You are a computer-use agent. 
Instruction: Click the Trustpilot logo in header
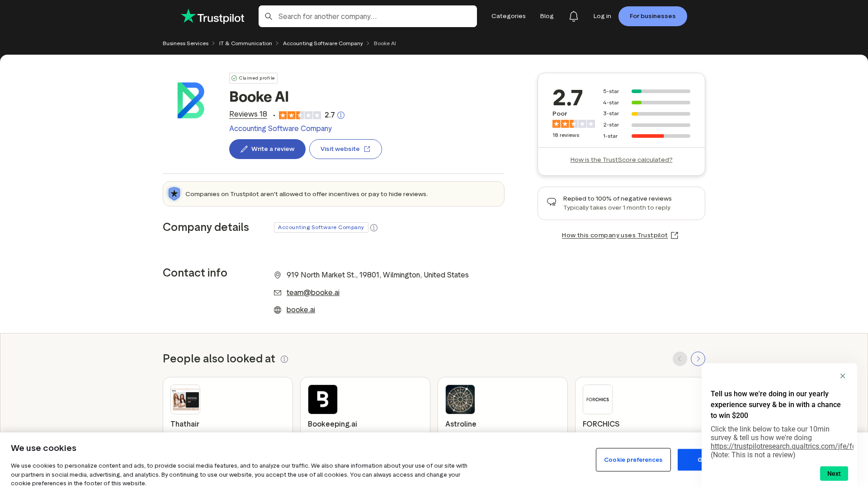(x=212, y=17)
